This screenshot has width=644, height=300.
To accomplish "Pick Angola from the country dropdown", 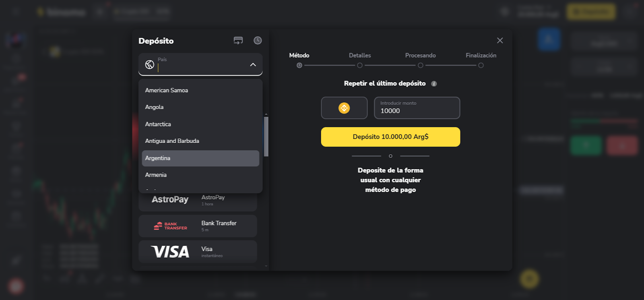I will point(200,107).
